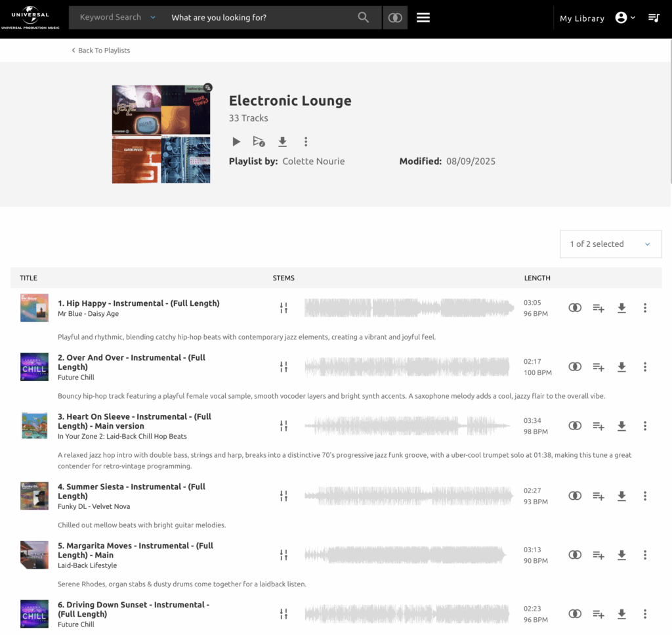Add Over And Over to a playlist

(x=598, y=367)
